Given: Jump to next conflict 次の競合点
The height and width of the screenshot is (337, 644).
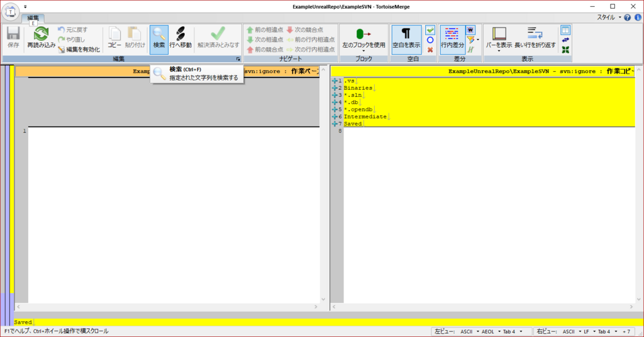Looking at the screenshot, I should coord(305,30).
